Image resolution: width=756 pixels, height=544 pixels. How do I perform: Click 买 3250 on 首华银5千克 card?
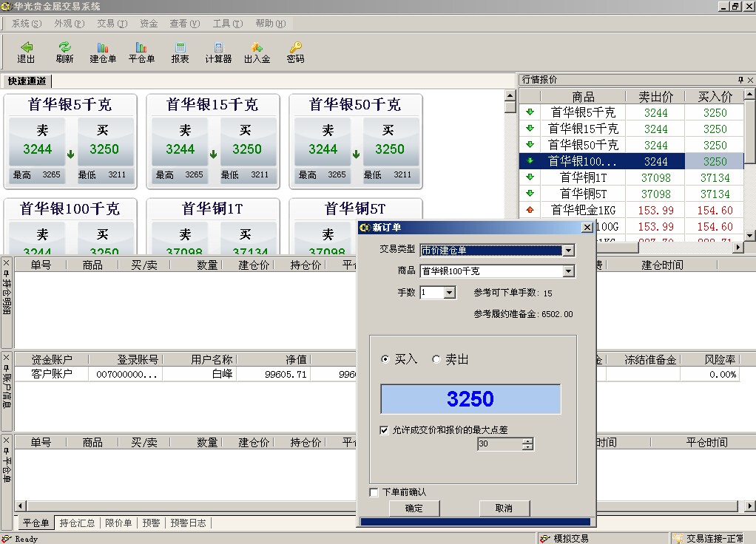point(104,141)
